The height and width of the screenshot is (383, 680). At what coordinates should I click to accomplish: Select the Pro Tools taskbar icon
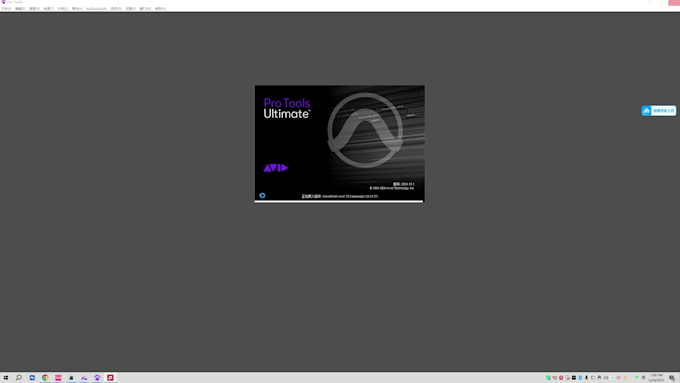pyautogui.click(x=97, y=378)
